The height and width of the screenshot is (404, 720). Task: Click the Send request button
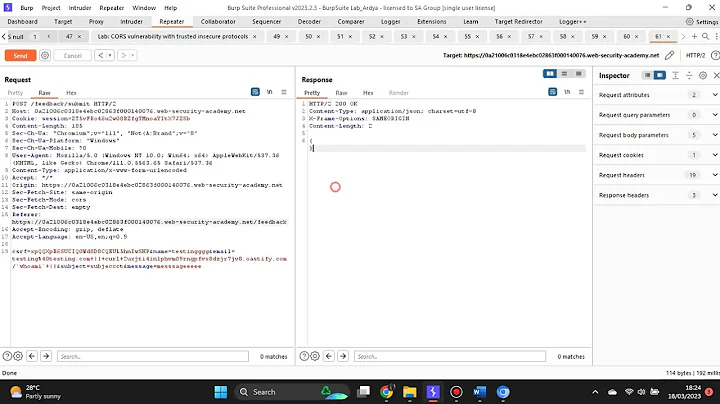pyautogui.click(x=20, y=56)
